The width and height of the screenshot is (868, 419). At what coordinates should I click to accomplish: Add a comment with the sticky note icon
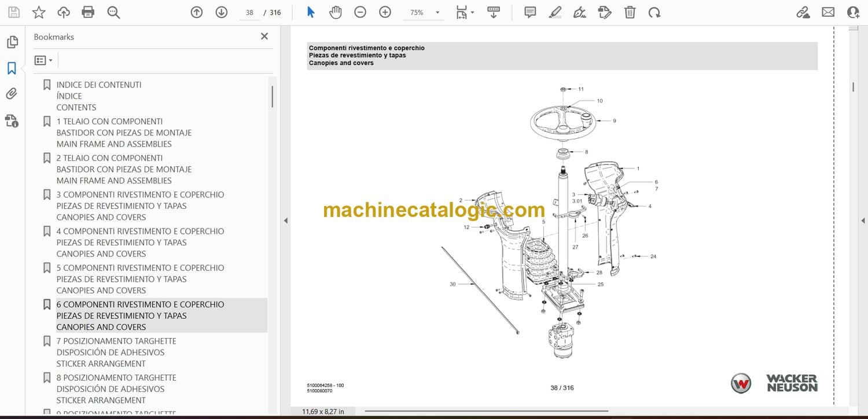click(x=530, y=12)
